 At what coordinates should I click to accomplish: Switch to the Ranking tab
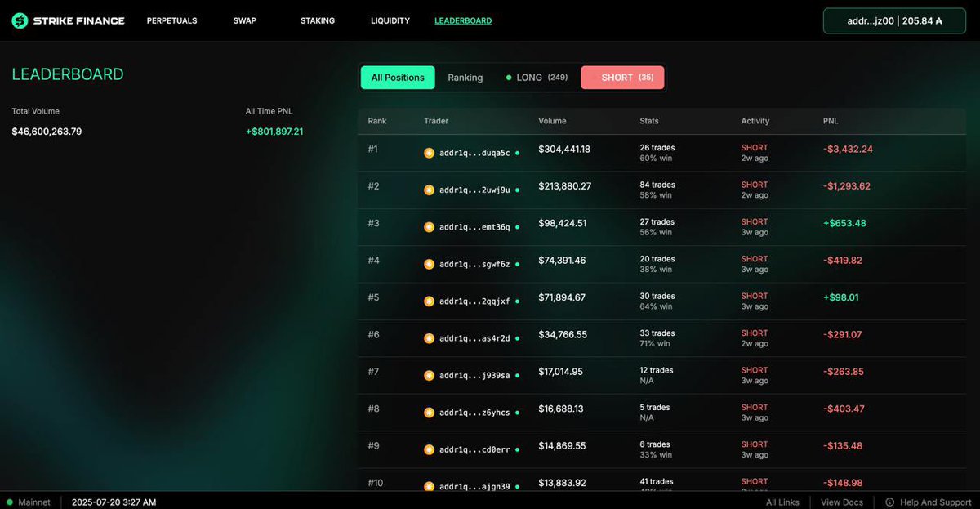(x=465, y=78)
